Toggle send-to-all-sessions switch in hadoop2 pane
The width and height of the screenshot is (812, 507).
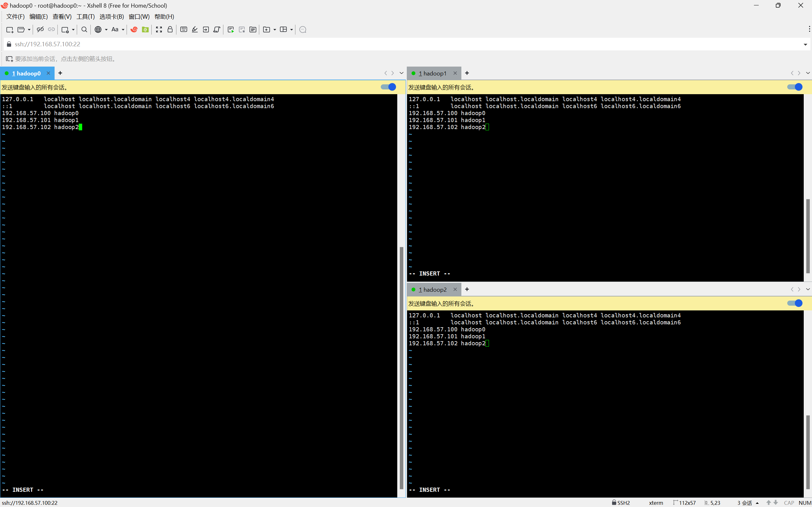click(x=795, y=303)
